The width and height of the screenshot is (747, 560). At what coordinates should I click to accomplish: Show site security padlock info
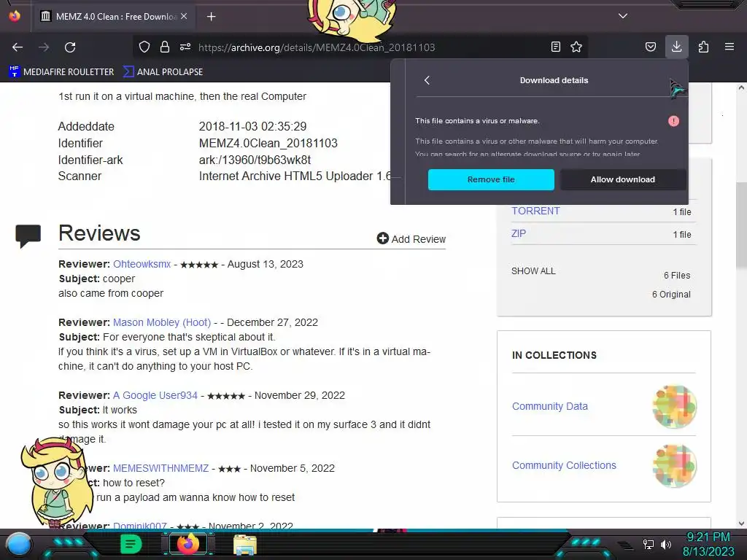(165, 47)
